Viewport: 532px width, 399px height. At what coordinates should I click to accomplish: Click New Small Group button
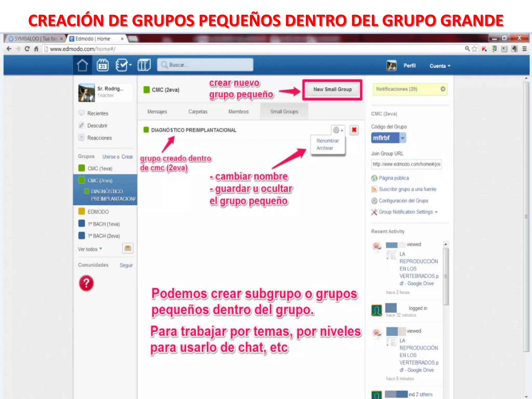[332, 89]
